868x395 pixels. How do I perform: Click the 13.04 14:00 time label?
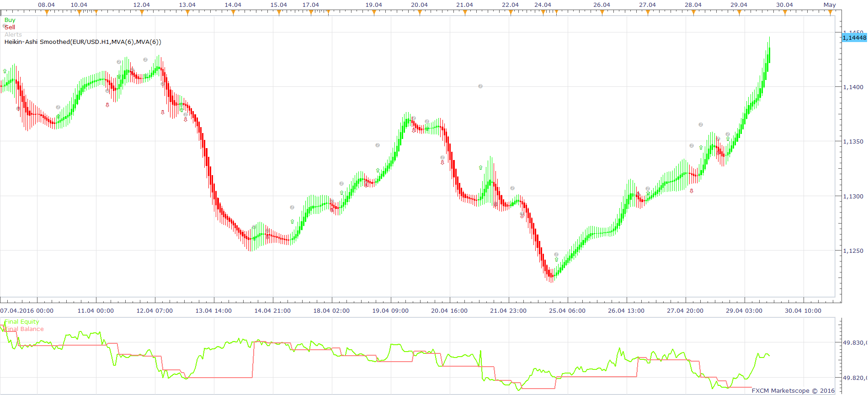coord(213,311)
